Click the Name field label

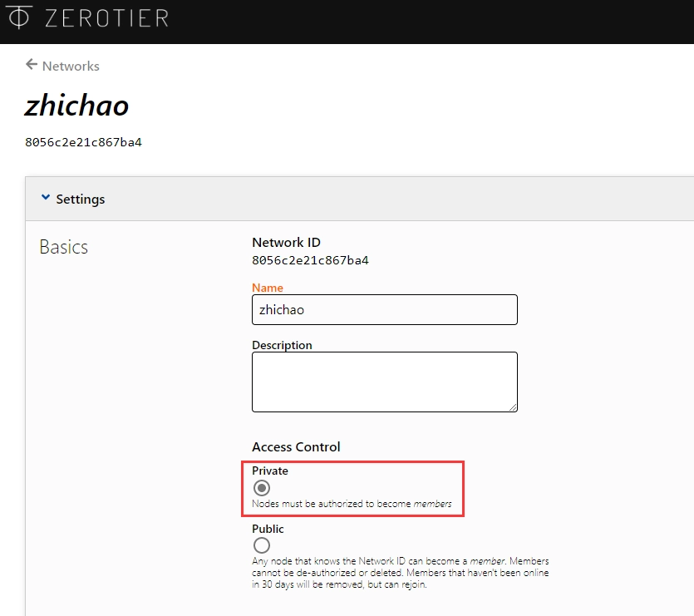click(x=268, y=288)
